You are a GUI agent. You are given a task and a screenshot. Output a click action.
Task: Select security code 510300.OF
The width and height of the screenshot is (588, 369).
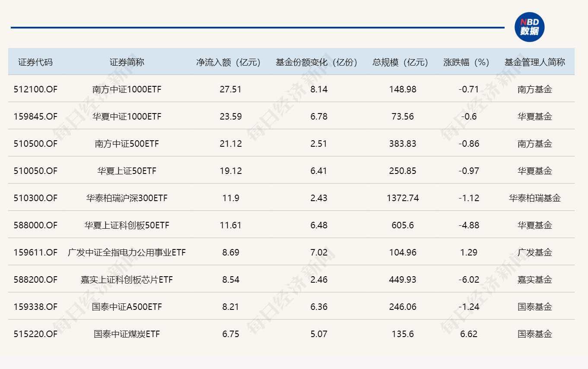click(35, 198)
